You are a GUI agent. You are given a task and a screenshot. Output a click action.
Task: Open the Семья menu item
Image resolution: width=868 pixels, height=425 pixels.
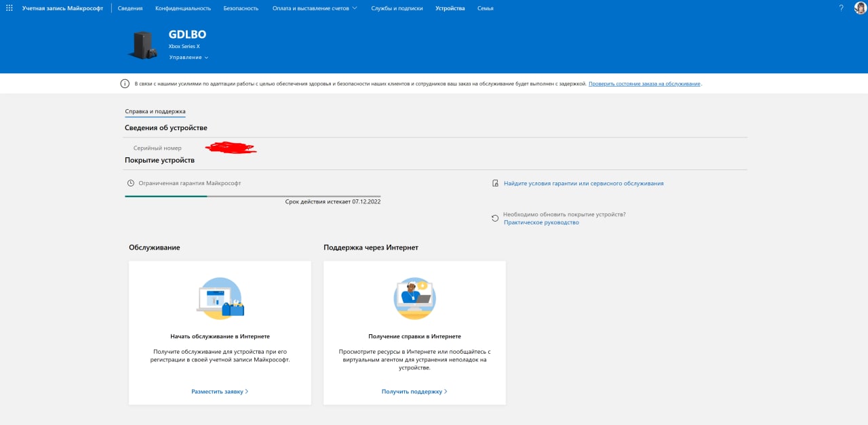pyautogui.click(x=486, y=8)
